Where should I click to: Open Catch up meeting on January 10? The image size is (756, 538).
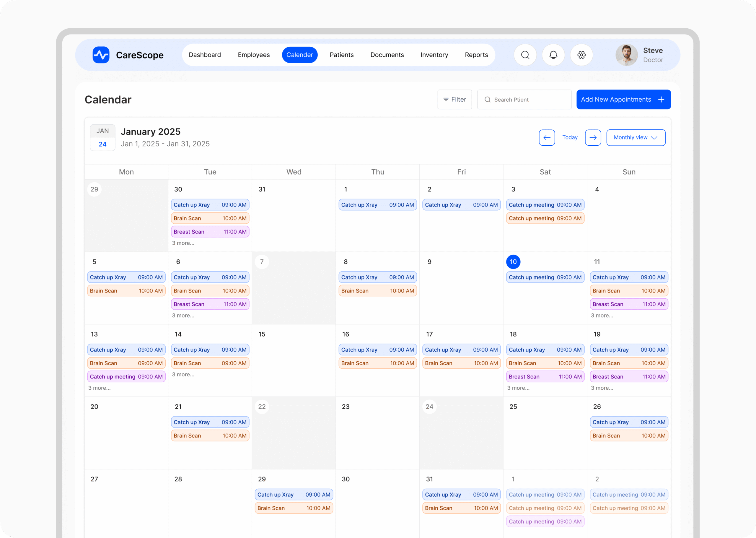tap(545, 277)
